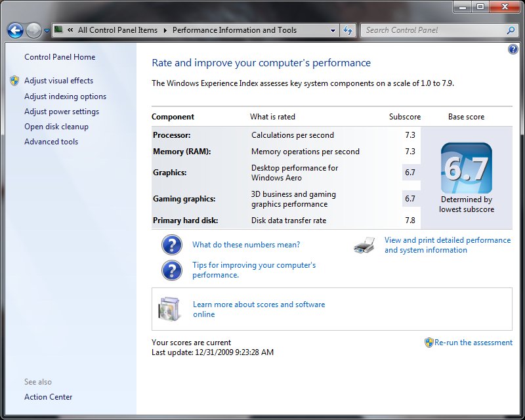Click the software box icon
The width and height of the screenshot is (525, 420).
point(169,309)
